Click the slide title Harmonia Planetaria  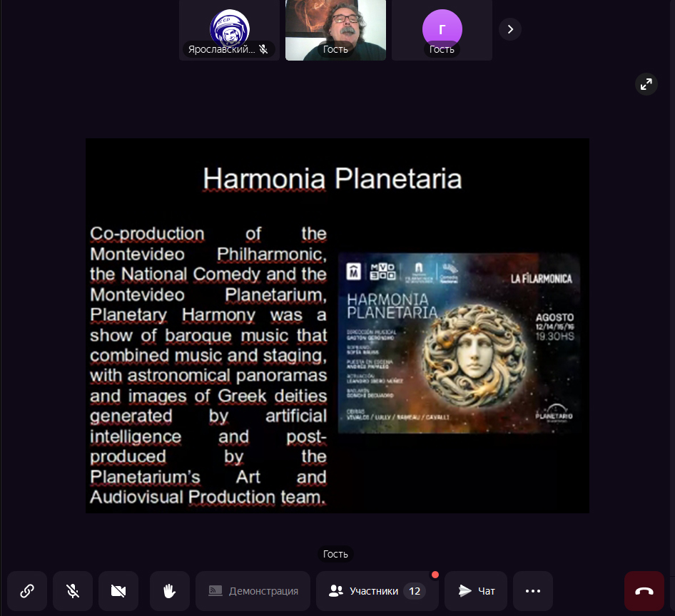tap(332, 178)
